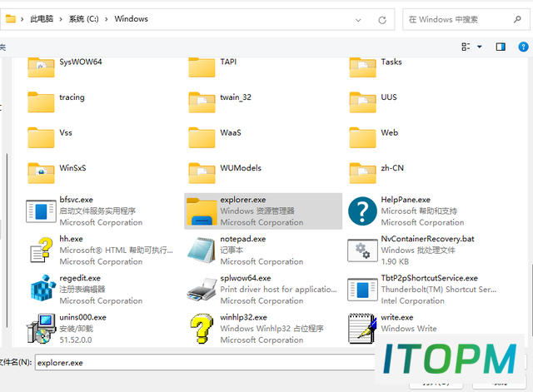Click the explorer.exe file icon

(x=202, y=211)
